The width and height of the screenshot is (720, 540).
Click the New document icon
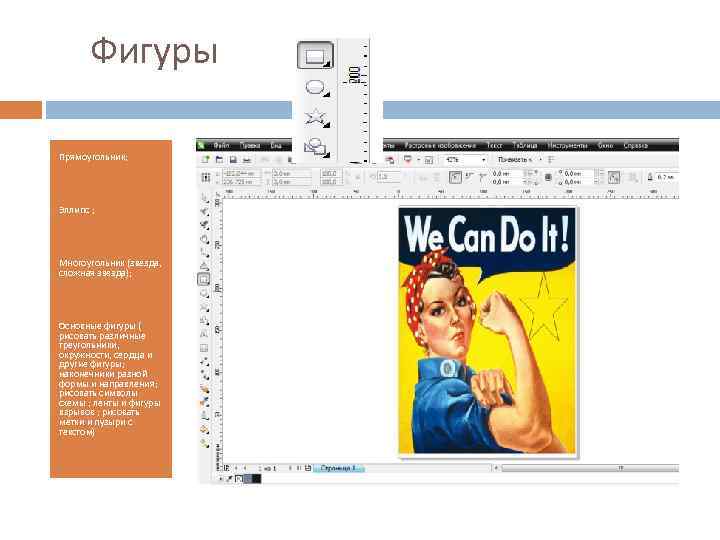205,159
